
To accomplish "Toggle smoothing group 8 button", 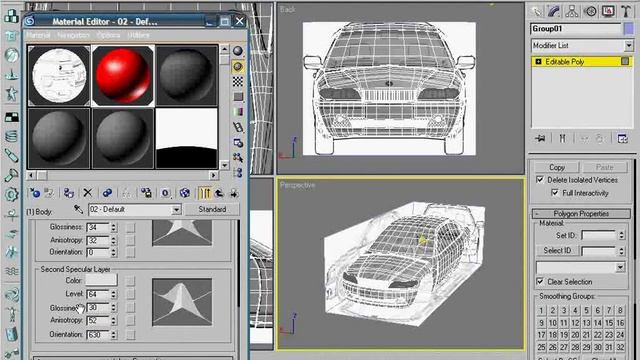I will 620,311.
